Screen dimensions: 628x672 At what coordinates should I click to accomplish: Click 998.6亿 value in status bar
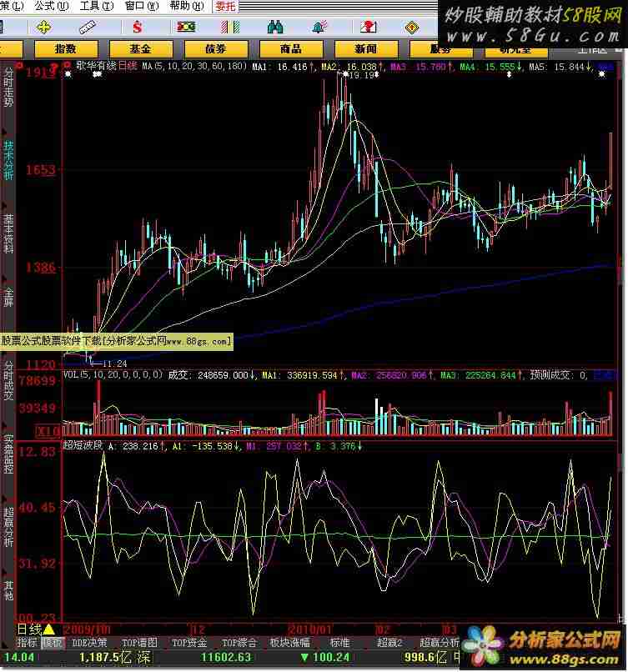point(425,657)
